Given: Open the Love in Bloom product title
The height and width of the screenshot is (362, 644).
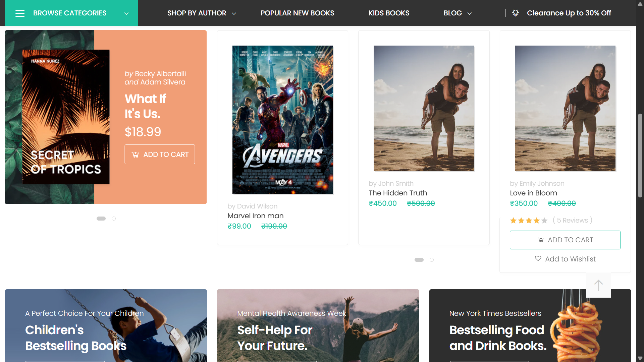Looking at the screenshot, I should tap(533, 193).
